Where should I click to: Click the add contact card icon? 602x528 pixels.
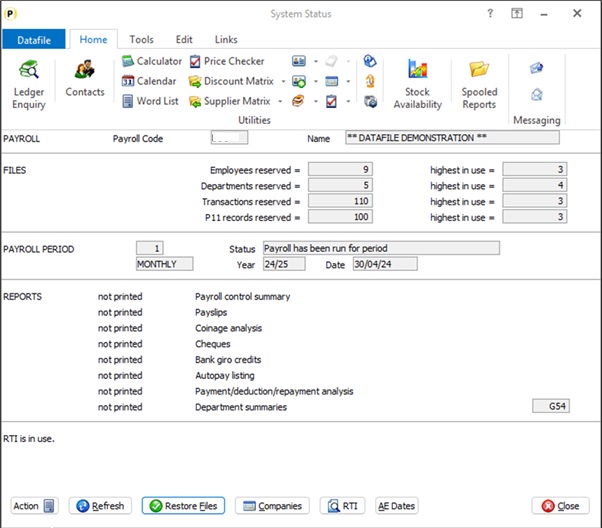click(299, 81)
